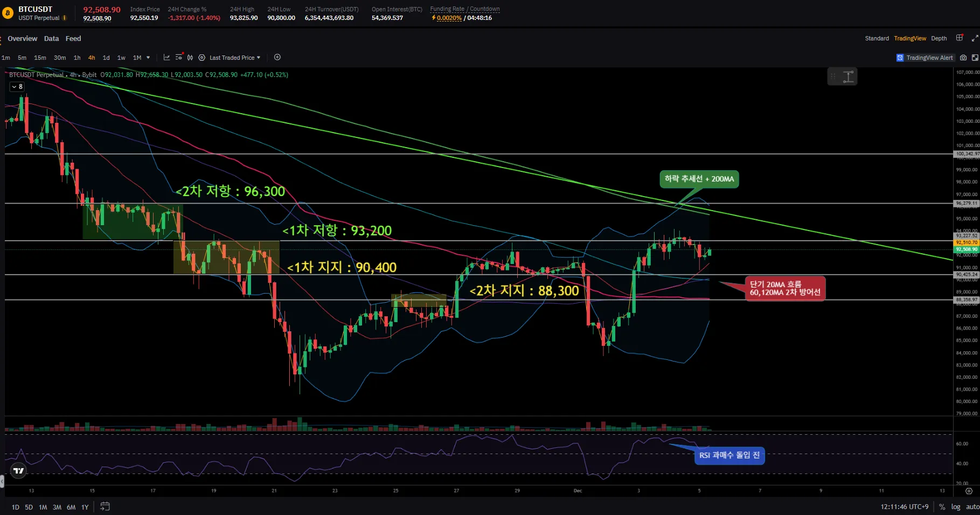Switch to the Depth chart view
This screenshot has width=980, height=515.
click(x=939, y=38)
